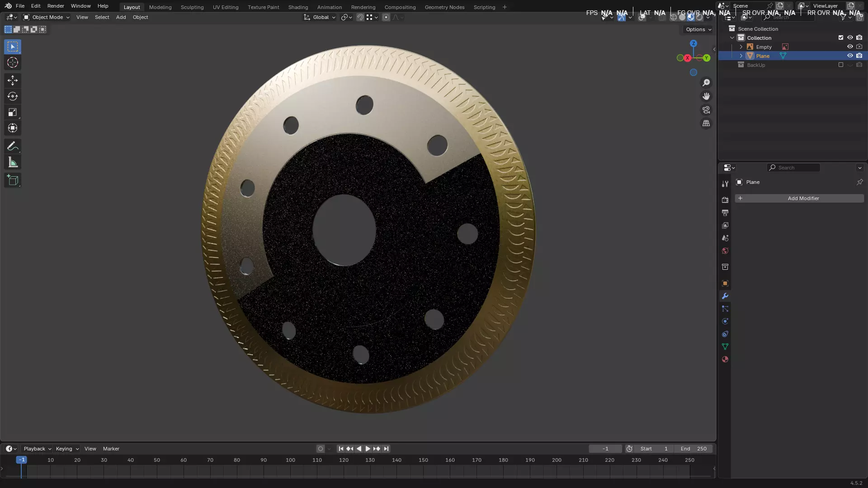Open the Tool properties tab
Viewport: 868px width, 488px height.
tap(725, 184)
